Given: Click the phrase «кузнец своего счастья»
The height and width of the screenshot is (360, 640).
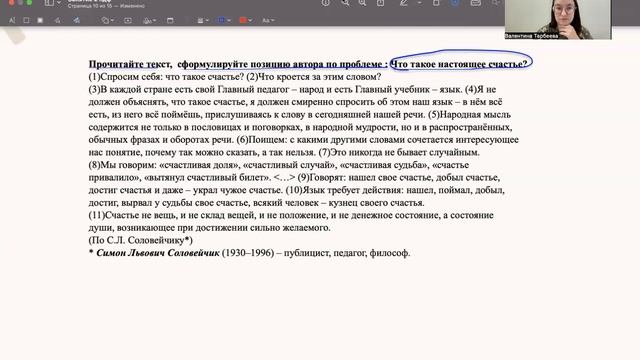Looking at the screenshot, I should pos(376,202).
